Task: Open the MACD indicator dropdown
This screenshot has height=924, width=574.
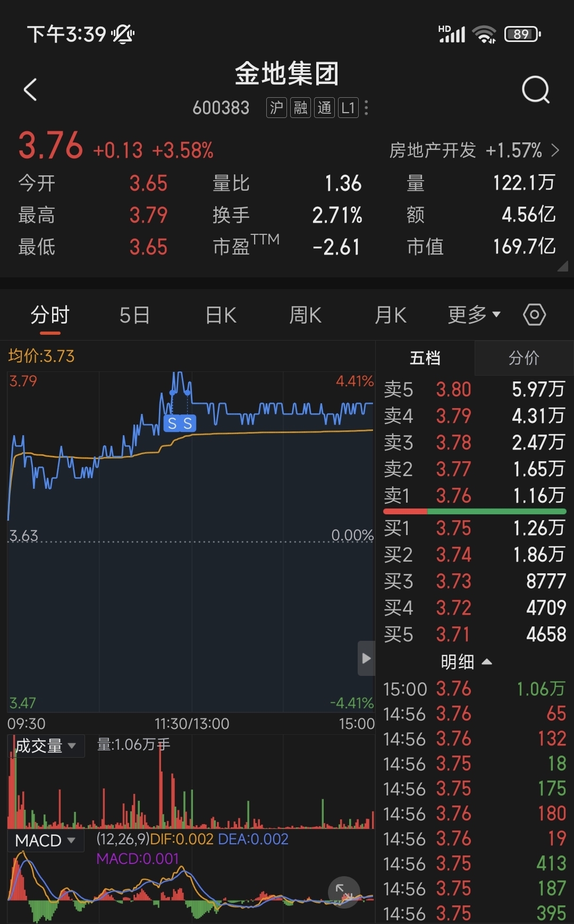Action: [x=46, y=841]
